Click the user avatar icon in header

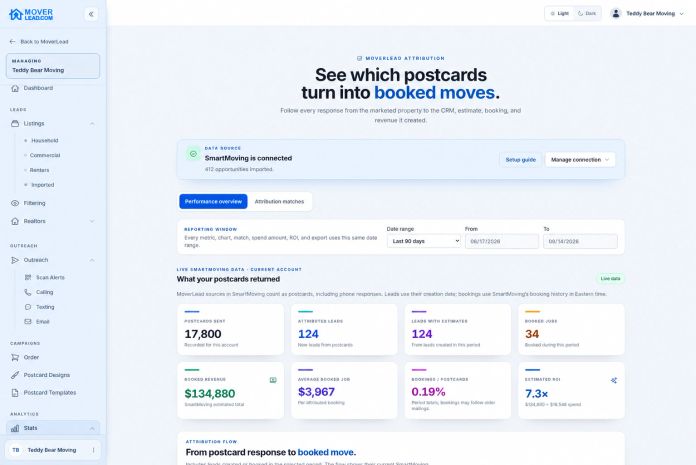pos(616,14)
